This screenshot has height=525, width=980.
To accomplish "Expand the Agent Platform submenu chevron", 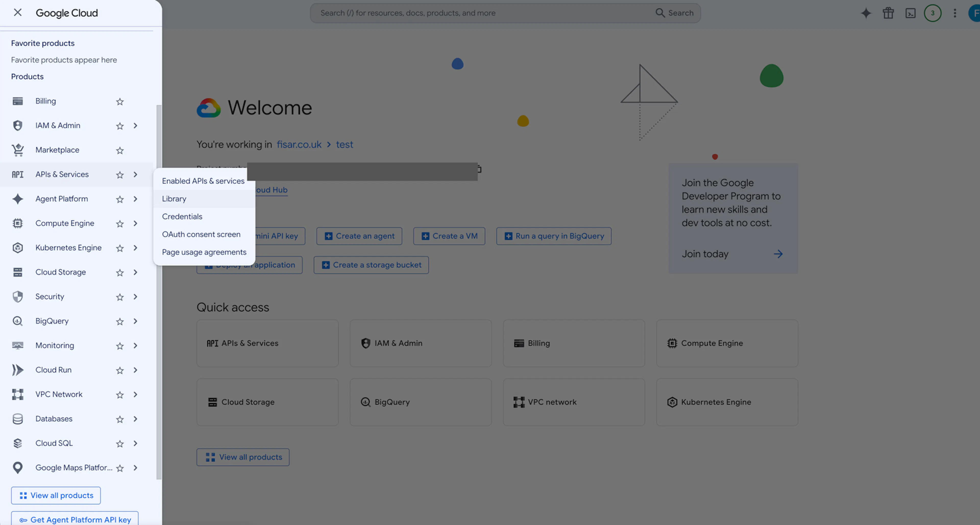I will [x=136, y=199].
